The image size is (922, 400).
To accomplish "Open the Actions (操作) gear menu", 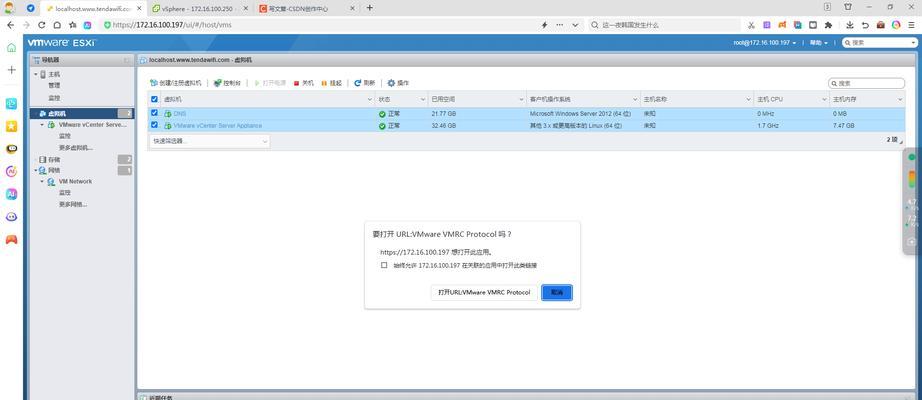I will point(398,84).
